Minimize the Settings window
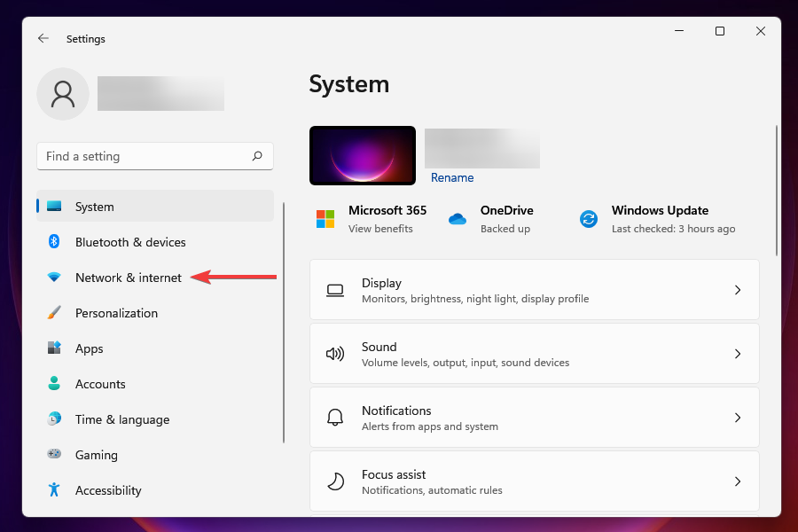The width and height of the screenshot is (798, 532). pos(679,31)
